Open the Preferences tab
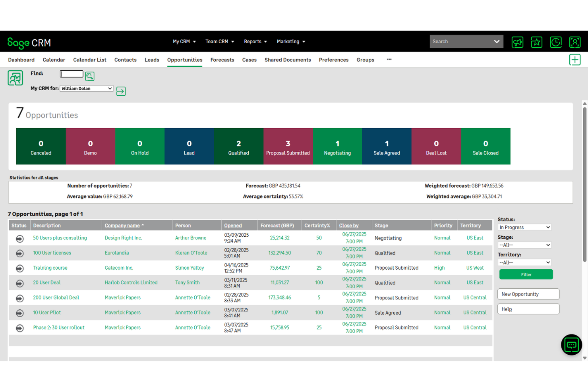The width and height of the screenshot is (588, 392). [333, 60]
